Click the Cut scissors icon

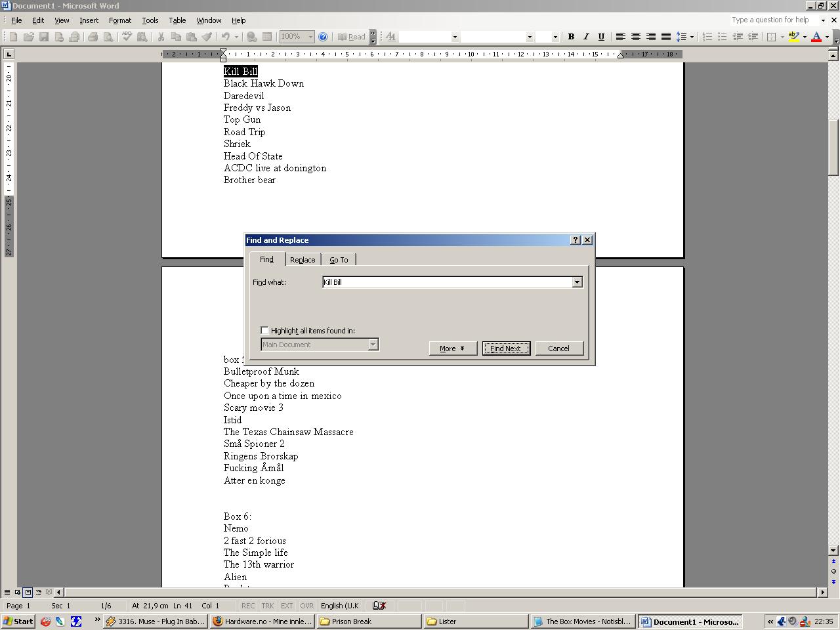coord(161,37)
